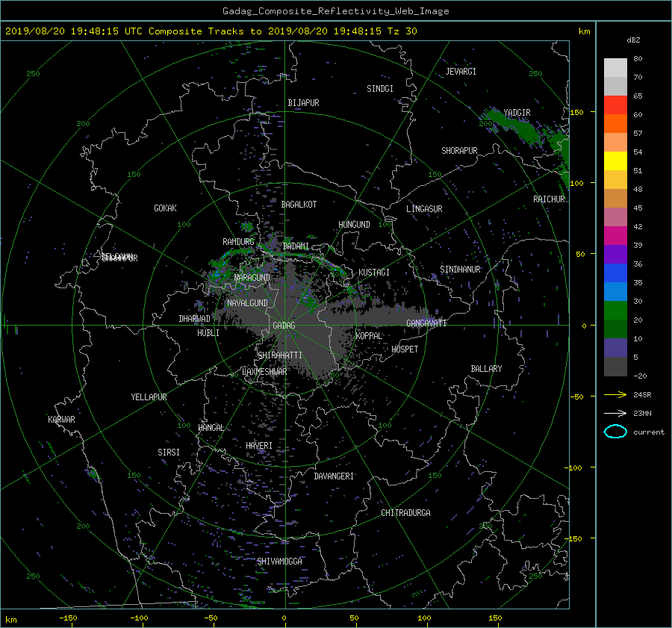Click the -150 tick on bottom axis
Viewport: 672px width, 628px height.
(68, 618)
